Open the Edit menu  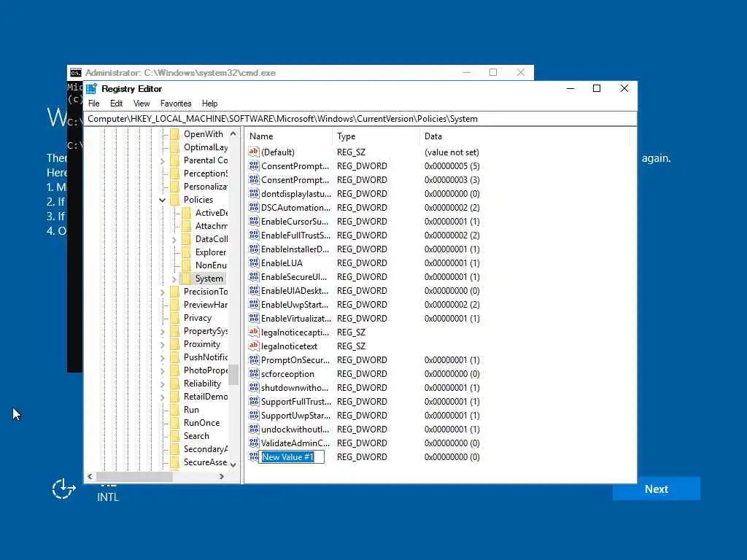116,104
